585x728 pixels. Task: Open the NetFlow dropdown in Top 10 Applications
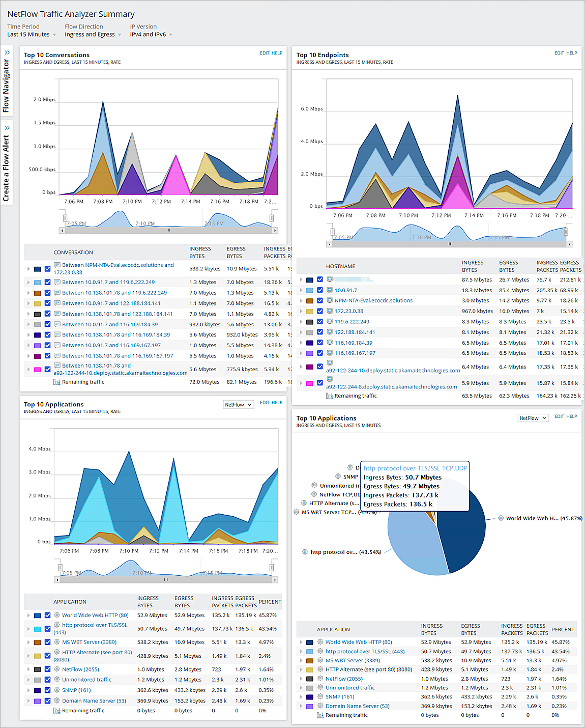tap(238, 404)
